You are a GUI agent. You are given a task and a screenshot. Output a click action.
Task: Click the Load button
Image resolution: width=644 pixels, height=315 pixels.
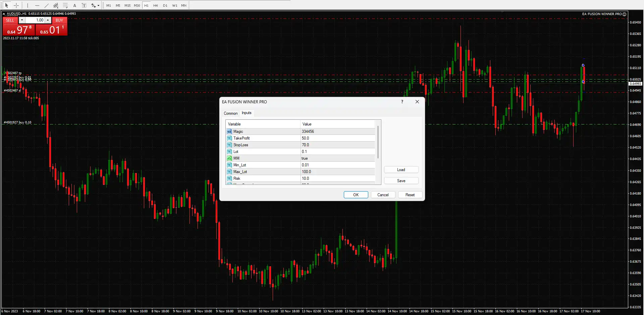click(x=401, y=170)
